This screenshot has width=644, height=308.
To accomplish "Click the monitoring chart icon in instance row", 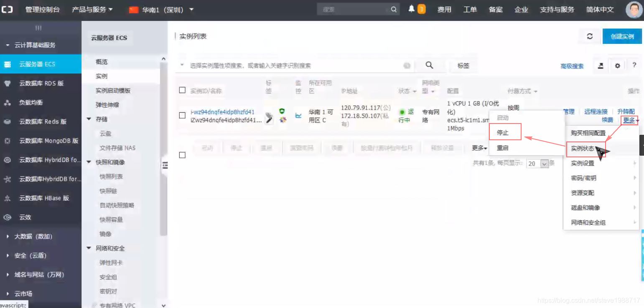I will click(298, 116).
